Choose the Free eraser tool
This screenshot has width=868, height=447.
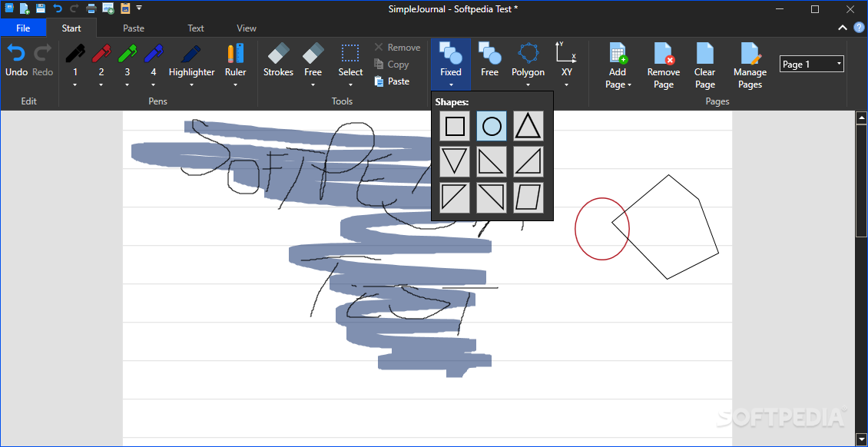[313, 61]
